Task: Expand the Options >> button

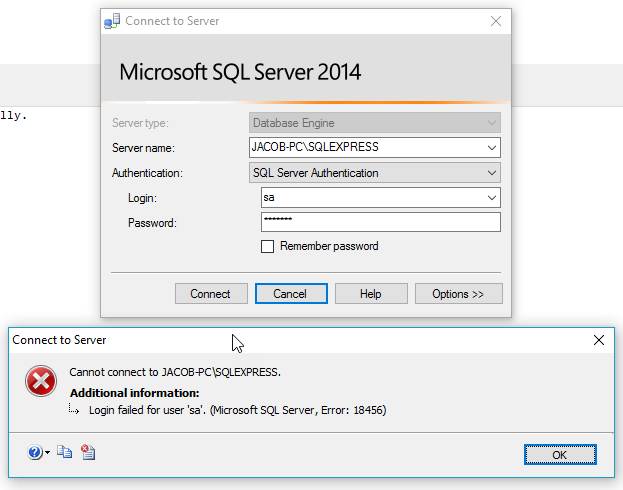Action: [458, 294]
